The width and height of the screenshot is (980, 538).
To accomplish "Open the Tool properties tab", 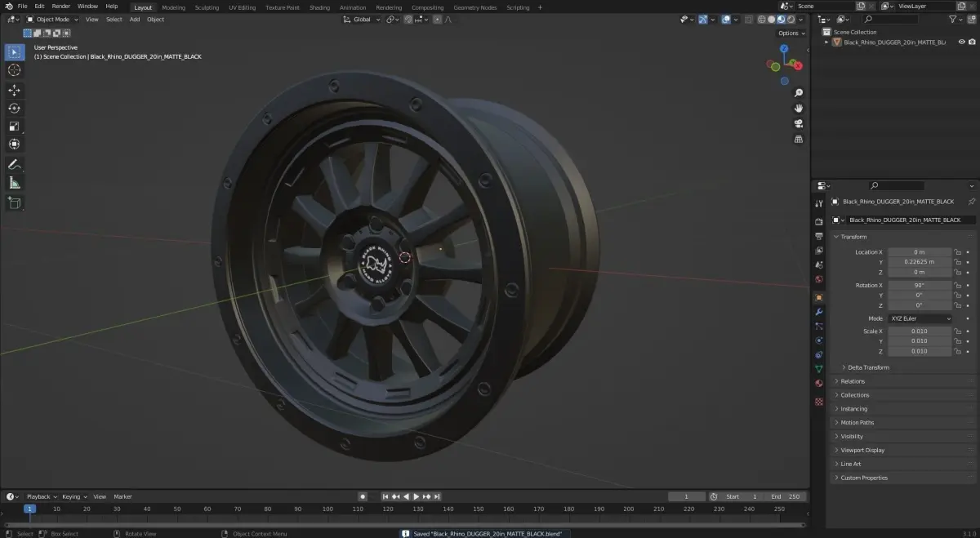I will point(819,203).
